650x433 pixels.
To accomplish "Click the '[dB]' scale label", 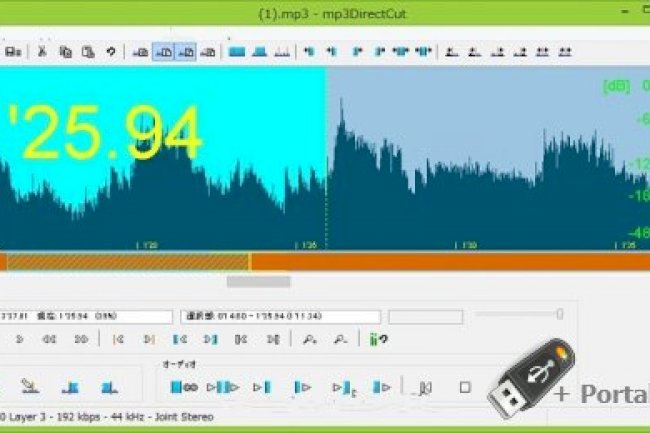I will point(616,86).
